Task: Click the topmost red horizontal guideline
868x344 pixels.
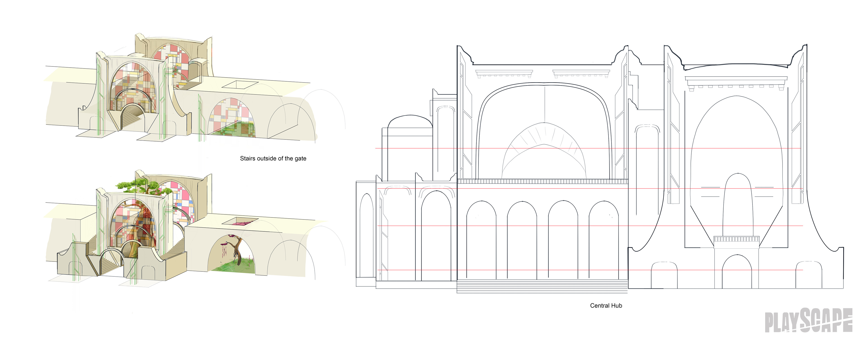Action: click(421, 148)
